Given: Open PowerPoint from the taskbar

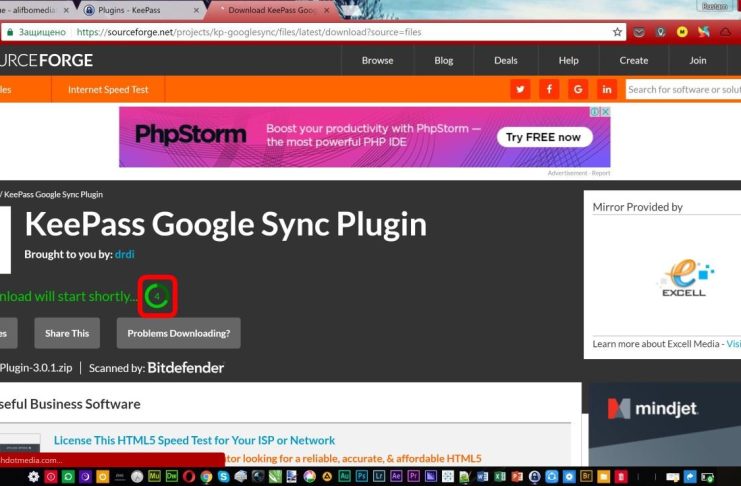Looking at the screenshot, I should click(x=517, y=477).
